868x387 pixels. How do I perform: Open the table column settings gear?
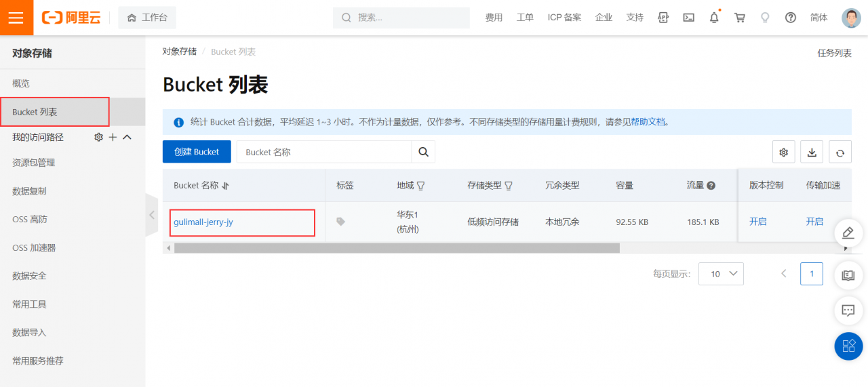(784, 152)
